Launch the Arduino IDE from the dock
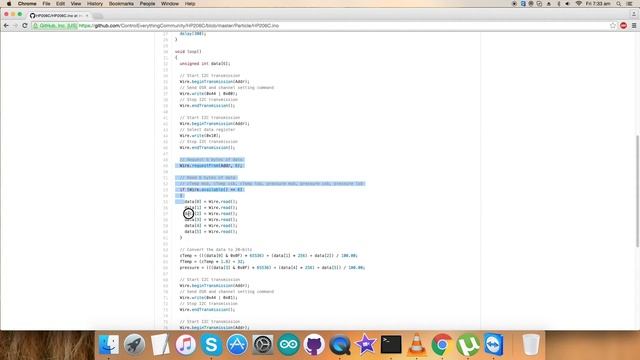Image resolution: width=640 pixels, height=360 pixels. 289,345
